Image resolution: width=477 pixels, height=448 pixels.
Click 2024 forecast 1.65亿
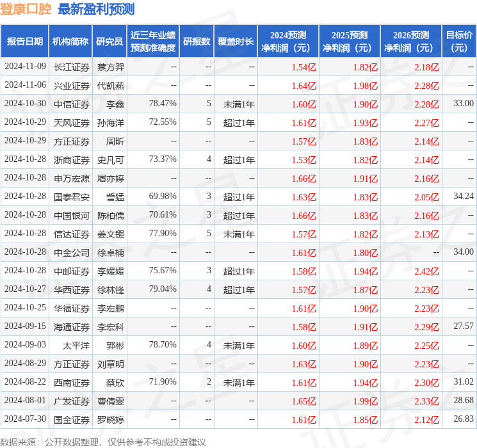tap(304, 401)
